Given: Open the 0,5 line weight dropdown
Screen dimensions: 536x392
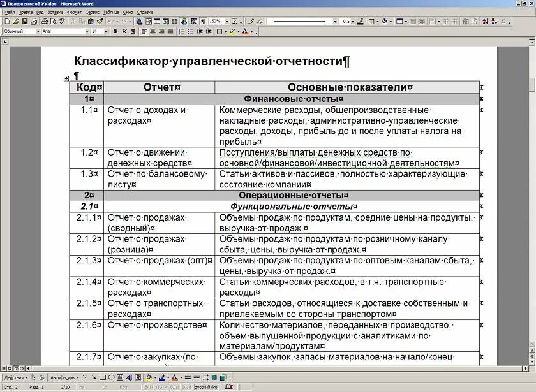Looking at the screenshot, I should pyautogui.click(x=353, y=22).
